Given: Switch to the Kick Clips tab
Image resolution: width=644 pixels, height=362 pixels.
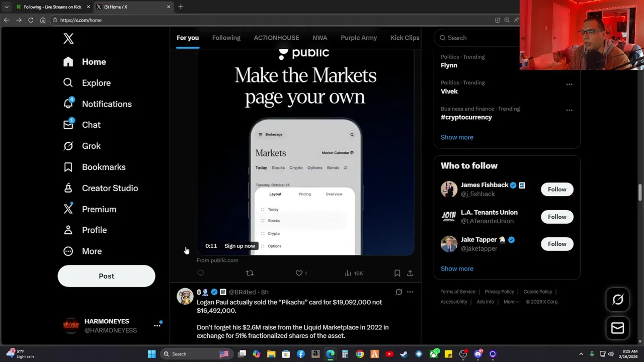Looking at the screenshot, I should coord(405,38).
